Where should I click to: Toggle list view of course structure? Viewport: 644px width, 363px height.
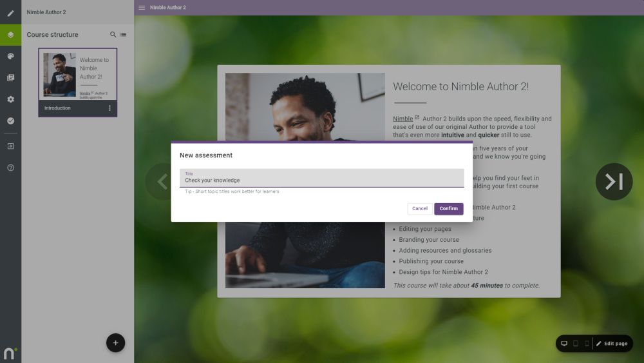(x=123, y=35)
